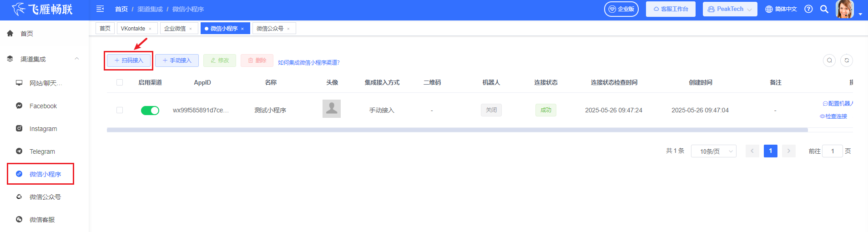This screenshot has width=868, height=232.
Task: Click the 修改 edit button
Action: (220, 60)
